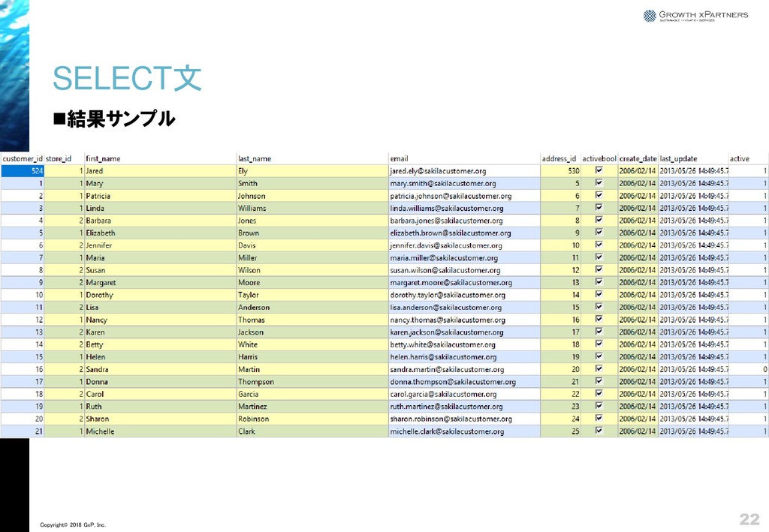This screenshot has width=769, height=532.
Task: Select last name cell Anderson
Action: (x=312, y=307)
